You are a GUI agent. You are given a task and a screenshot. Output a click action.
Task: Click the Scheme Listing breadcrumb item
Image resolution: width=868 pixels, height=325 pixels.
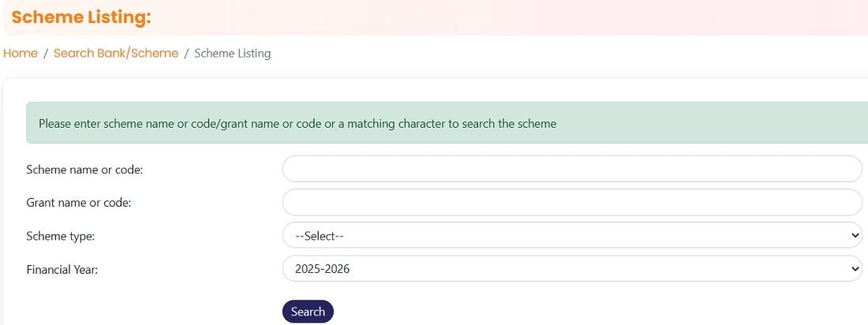click(232, 54)
